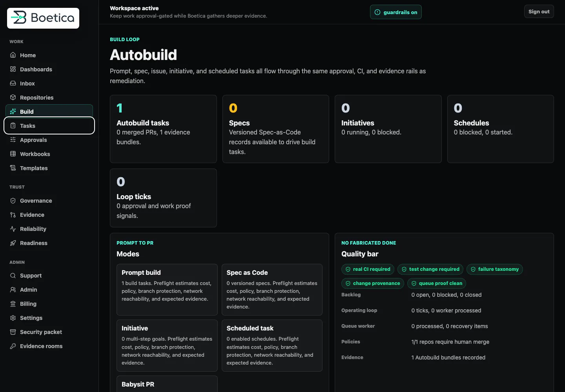The image size is (565, 392).
Task: Open Home in the sidebar
Action: [x=49, y=55]
